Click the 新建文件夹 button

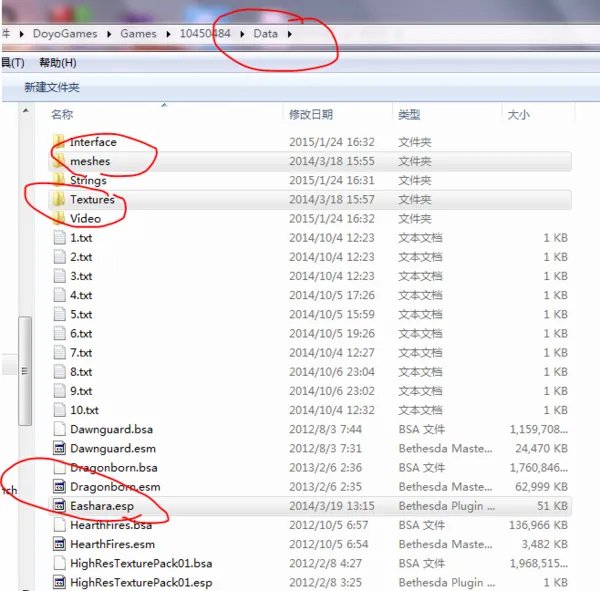52,87
